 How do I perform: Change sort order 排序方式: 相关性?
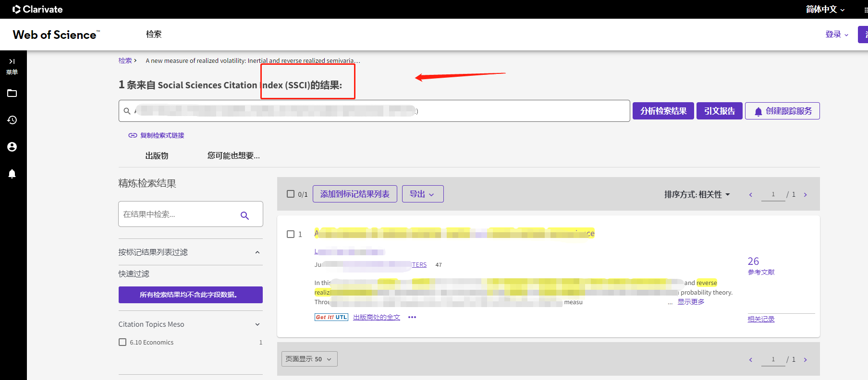click(697, 194)
